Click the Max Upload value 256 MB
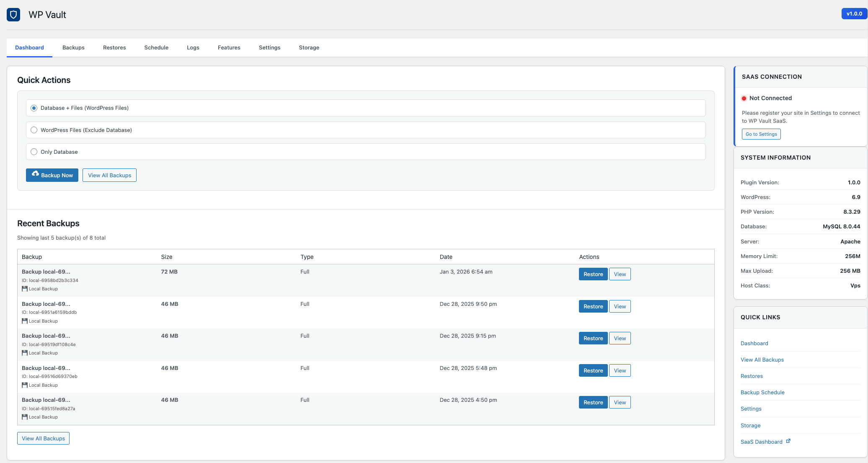The height and width of the screenshot is (463, 868). [x=850, y=271]
